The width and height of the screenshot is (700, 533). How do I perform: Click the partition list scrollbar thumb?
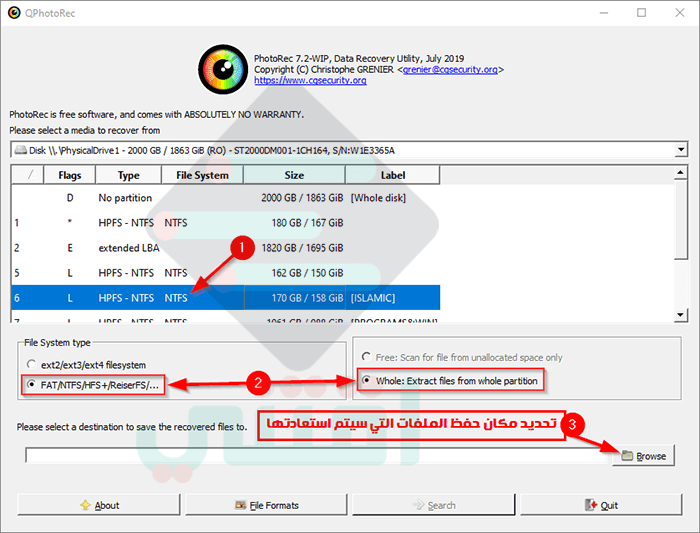click(x=680, y=220)
